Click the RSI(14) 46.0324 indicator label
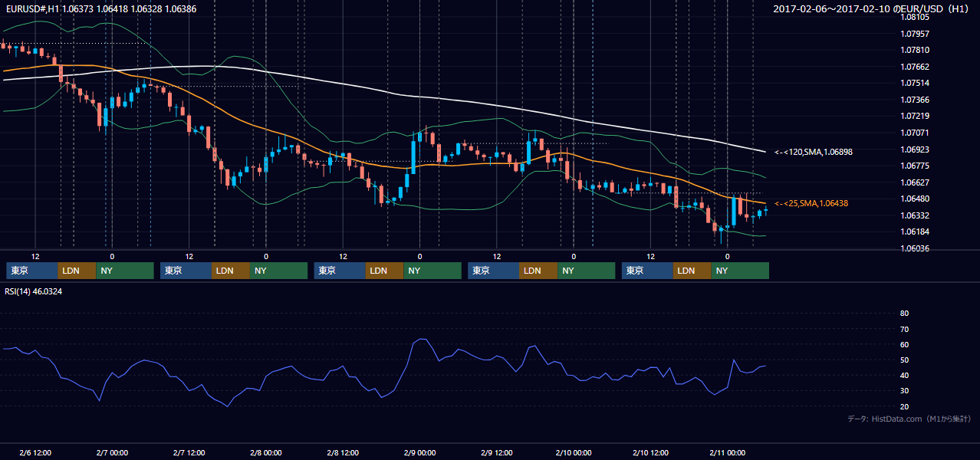 pos(34,291)
